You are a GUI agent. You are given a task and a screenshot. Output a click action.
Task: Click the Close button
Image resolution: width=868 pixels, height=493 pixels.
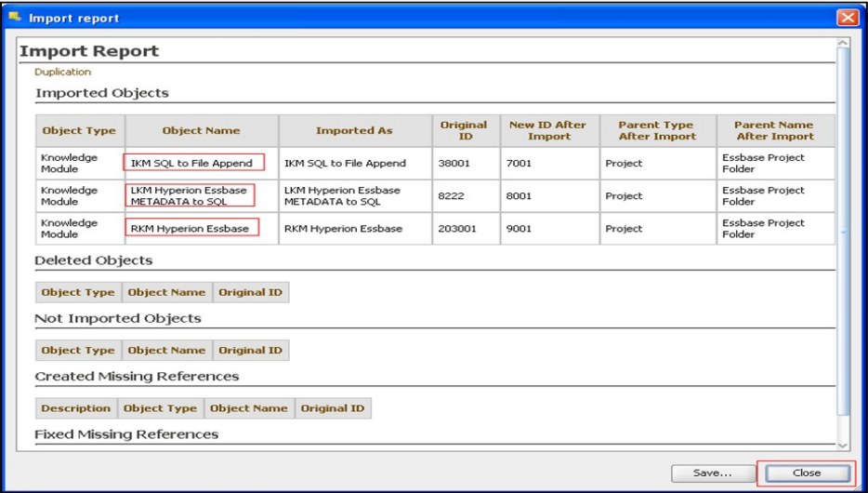pos(807,473)
